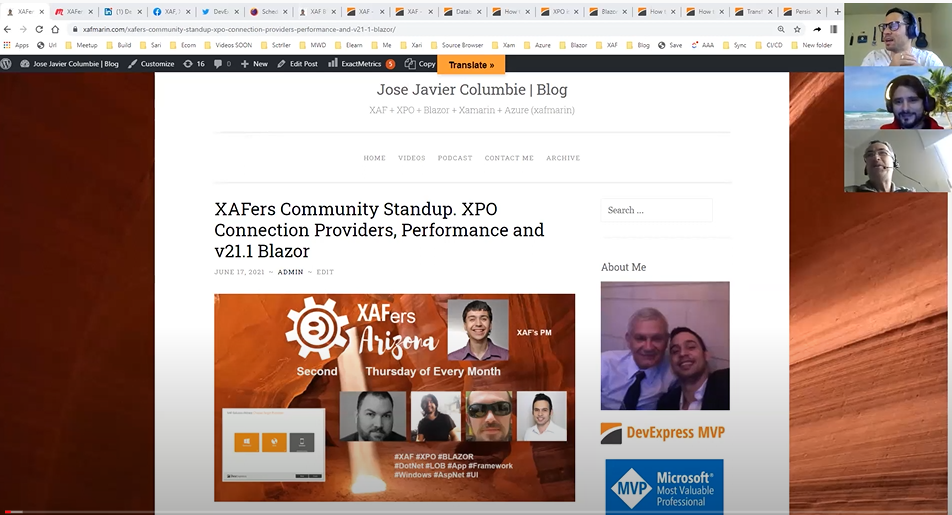The width and height of the screenshot is (952, 515).
Task: Click the Microsoft Most Valuable Professional badge
Action: click(x=664, y=487)
